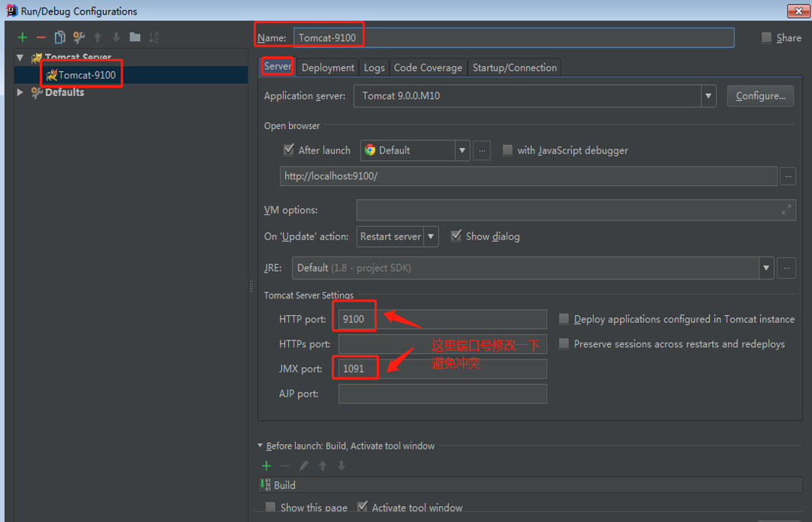Add a new run configuration with the green plus
812x522 pixels.
pyautogui.click(x=22, y=37)
